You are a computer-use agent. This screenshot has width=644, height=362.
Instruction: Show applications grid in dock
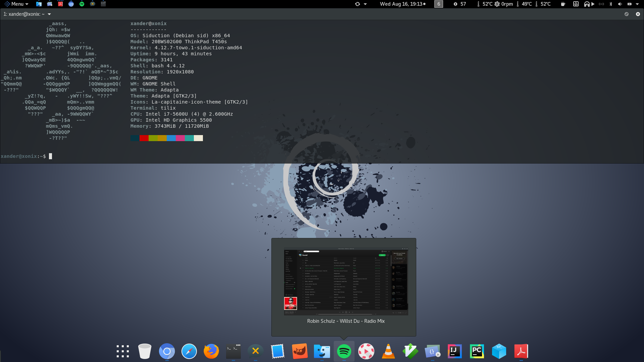(x=122, y=351)
